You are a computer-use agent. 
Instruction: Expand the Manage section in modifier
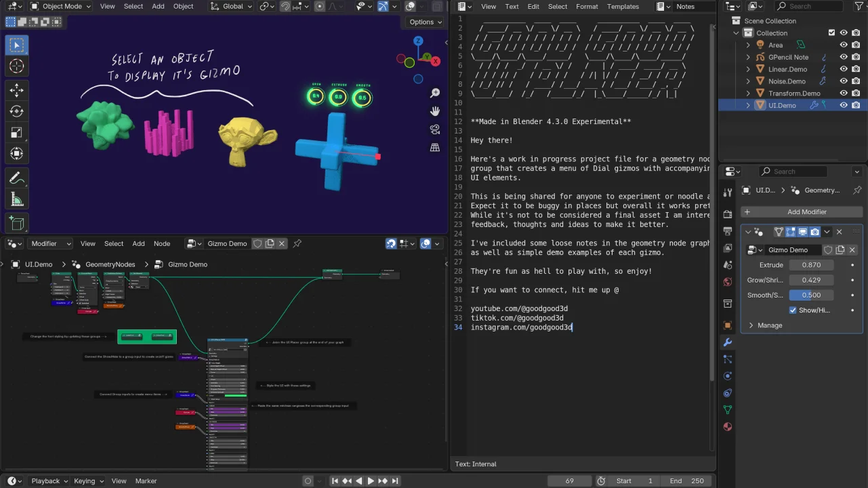(x=769, y=325)
